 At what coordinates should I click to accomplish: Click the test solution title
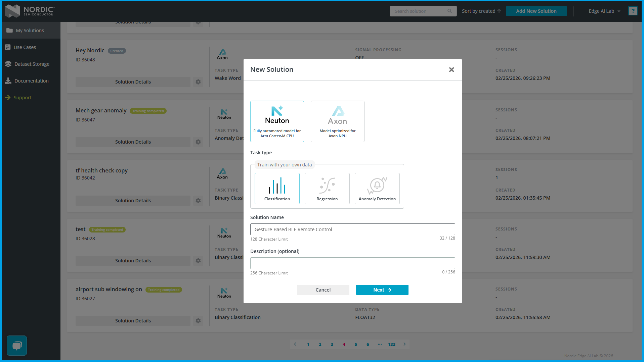tap(81, 229)
